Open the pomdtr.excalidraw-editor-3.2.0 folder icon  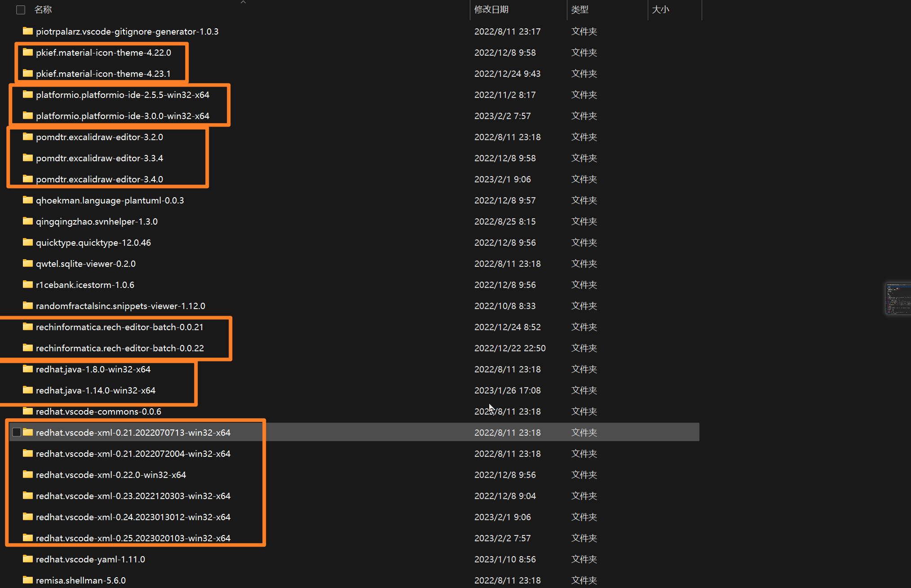[28, 137]
